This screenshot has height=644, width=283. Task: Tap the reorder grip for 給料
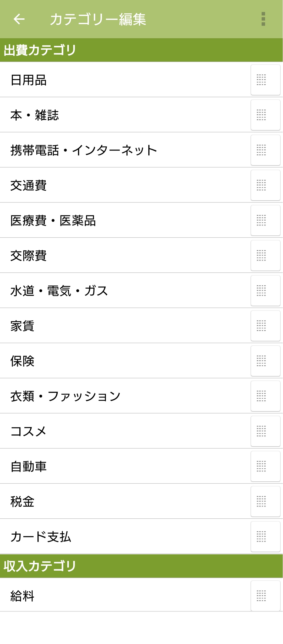click(265, 596)
